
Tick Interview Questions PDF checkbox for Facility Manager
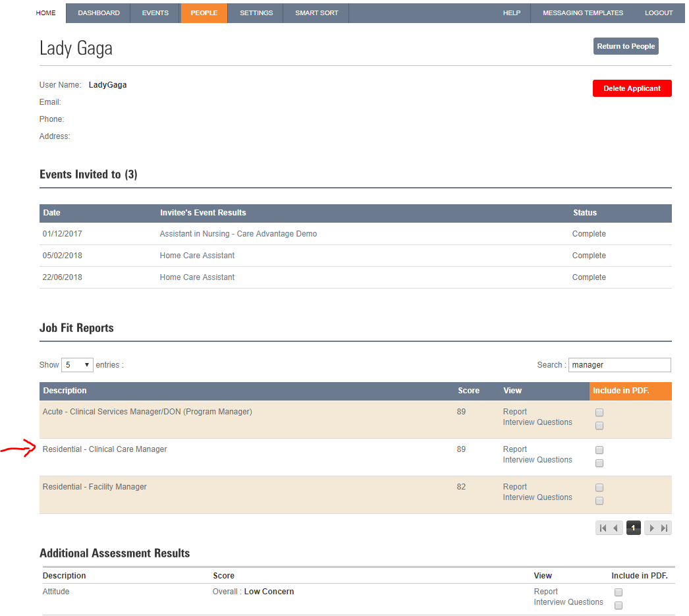point(599,501)
